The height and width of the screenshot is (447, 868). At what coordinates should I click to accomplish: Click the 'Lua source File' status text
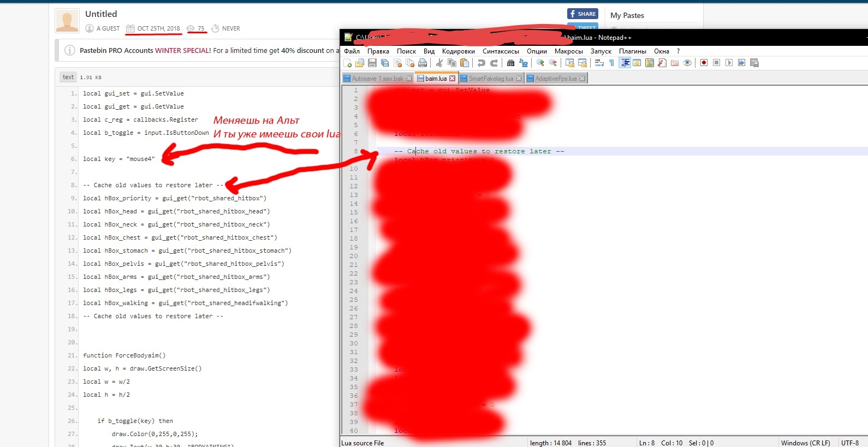coord(362,443)
